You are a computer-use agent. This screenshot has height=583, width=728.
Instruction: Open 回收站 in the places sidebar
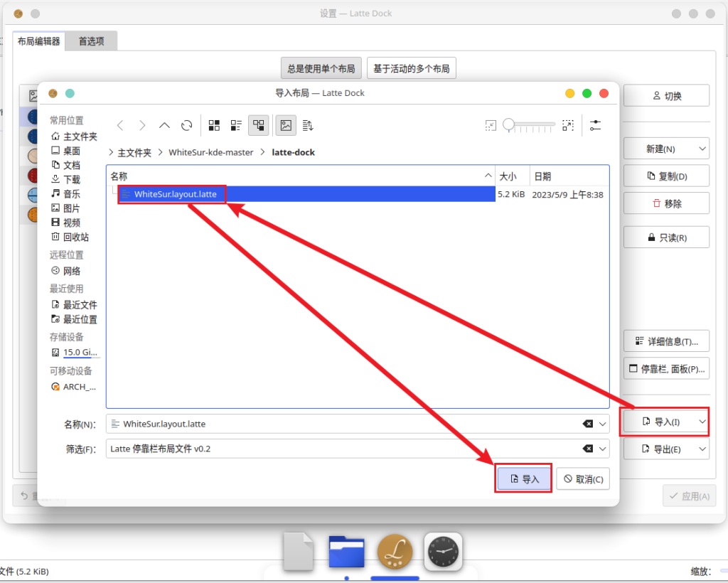[x=70, y=237]
